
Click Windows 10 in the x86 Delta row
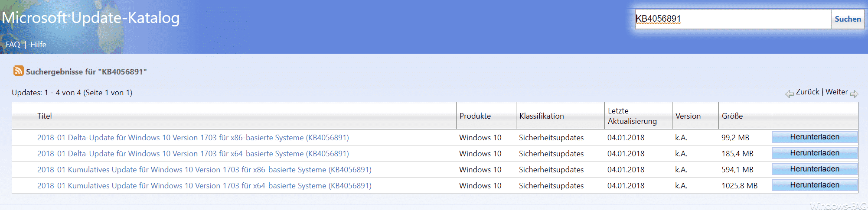480,138
